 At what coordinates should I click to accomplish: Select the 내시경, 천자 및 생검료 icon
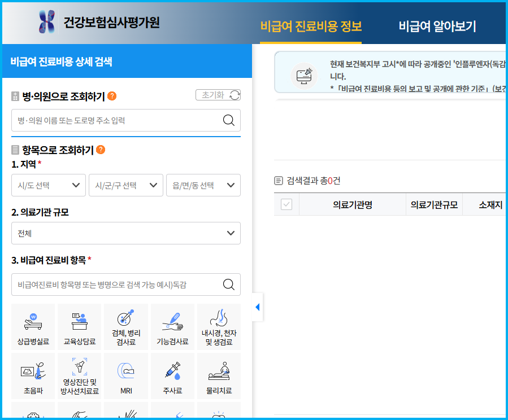[219, 327]
